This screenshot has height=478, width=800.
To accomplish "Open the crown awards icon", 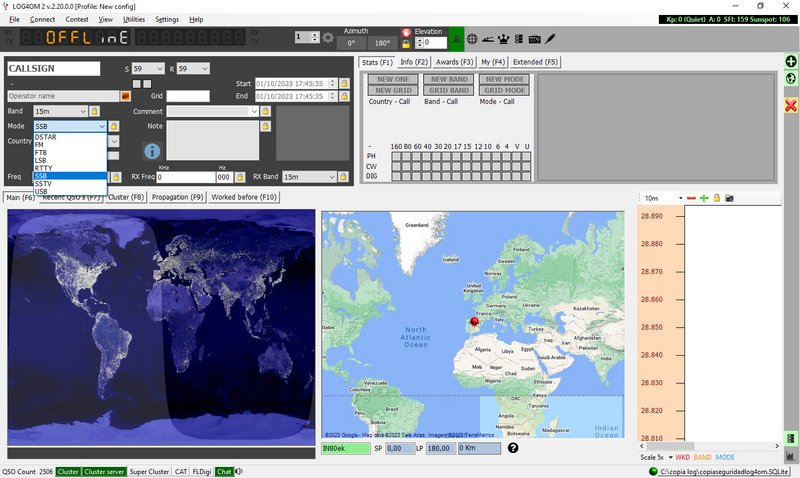I will tap(504, 39).
